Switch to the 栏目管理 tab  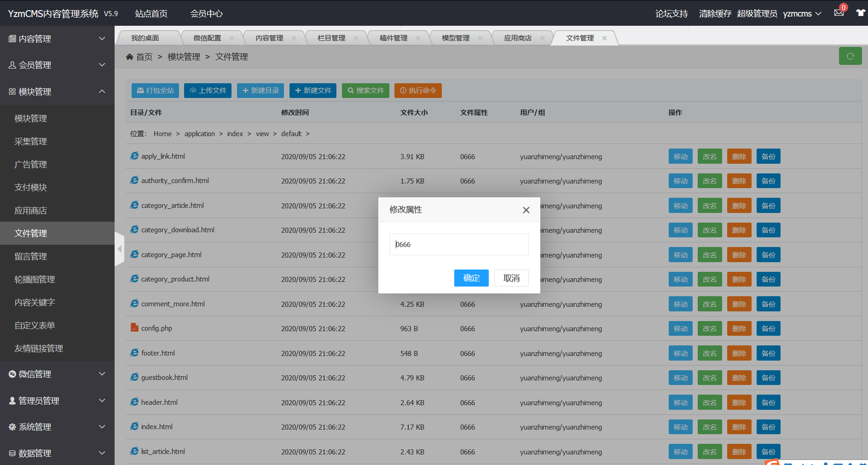[331, 38]
